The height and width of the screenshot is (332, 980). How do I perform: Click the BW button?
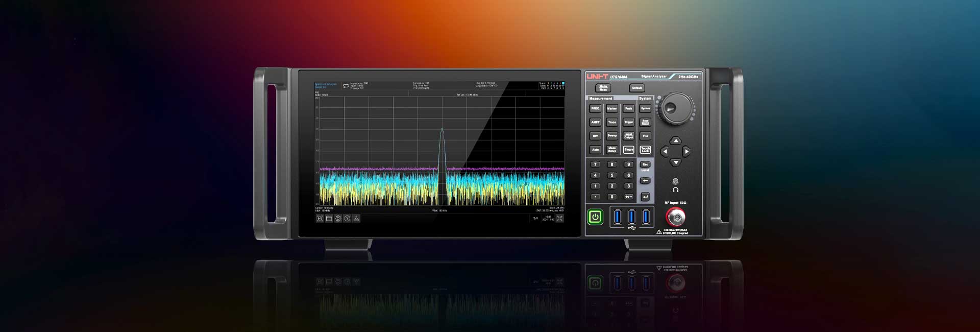click(x=595, y=136)
